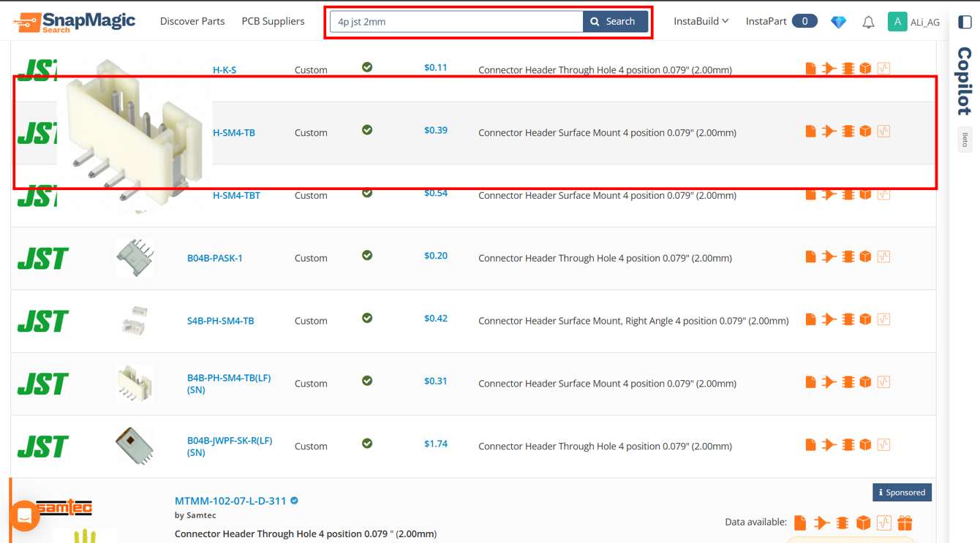This screenshot has height=543, width=980.
Task: Click the green availability check for B04B-PASK-1
Action: (x=367, y=256)
